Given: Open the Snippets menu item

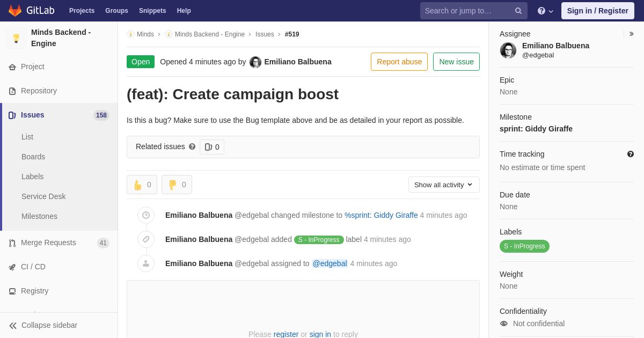Looking at the screenshot, I should click(x=152, y=11).
